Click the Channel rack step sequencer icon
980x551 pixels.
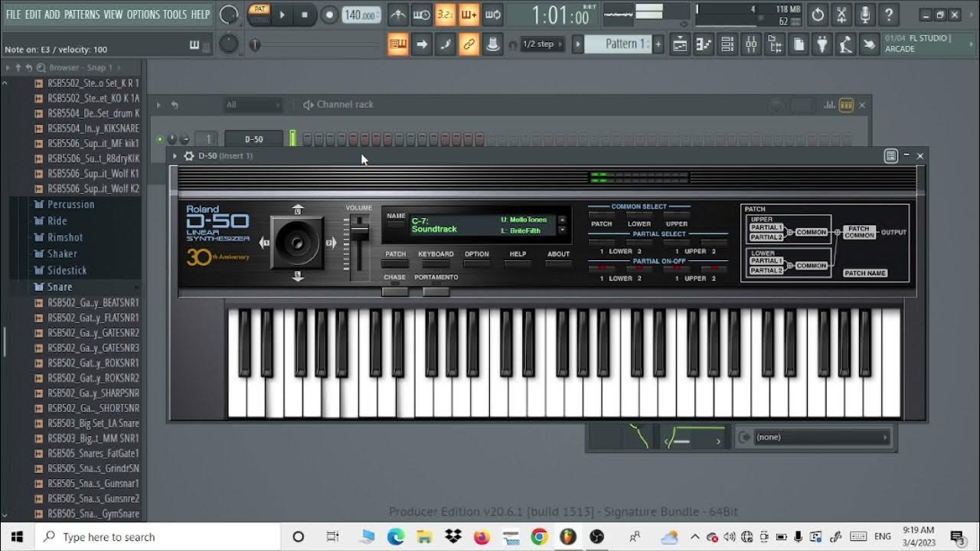(846, 105)
